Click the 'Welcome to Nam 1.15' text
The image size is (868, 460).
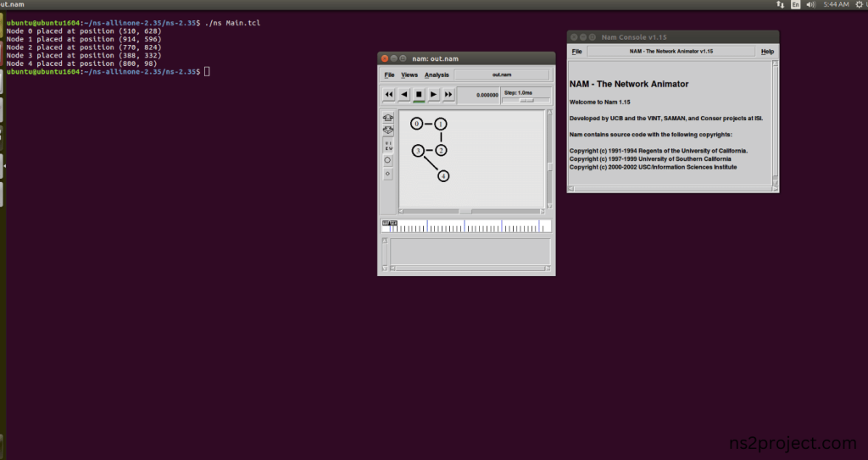coord(599,102)
